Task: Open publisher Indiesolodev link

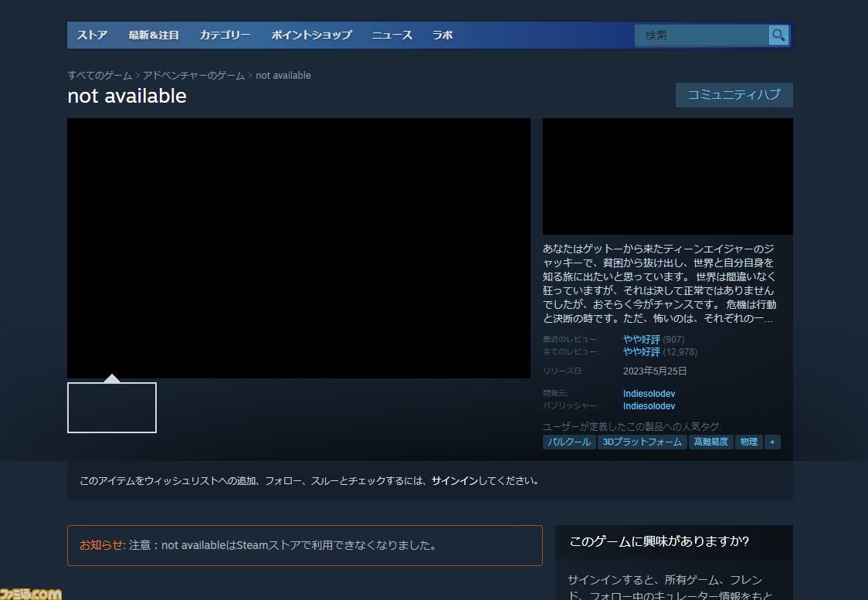Action: click(x=649, y=405)
